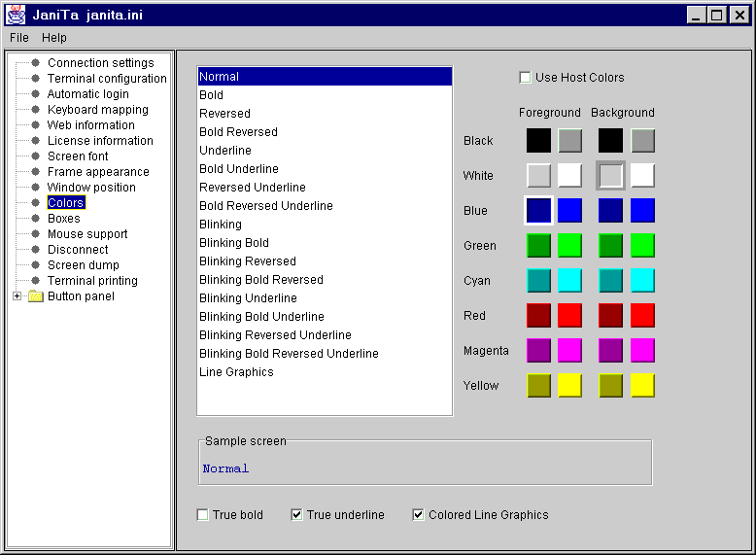Uncheck Colored Line Graphics checkbox

(x=419, y=515)
